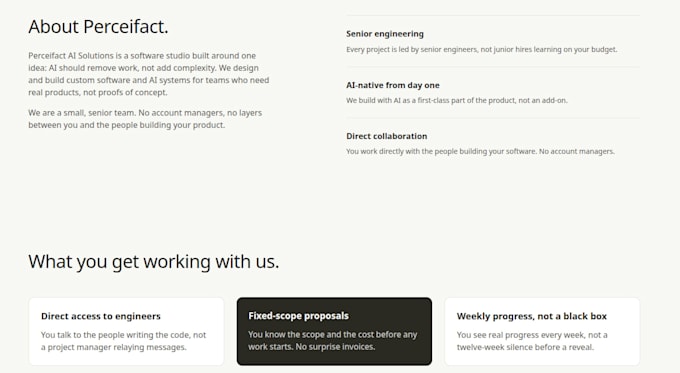Select the Senior engineering heading

point(385,34)
